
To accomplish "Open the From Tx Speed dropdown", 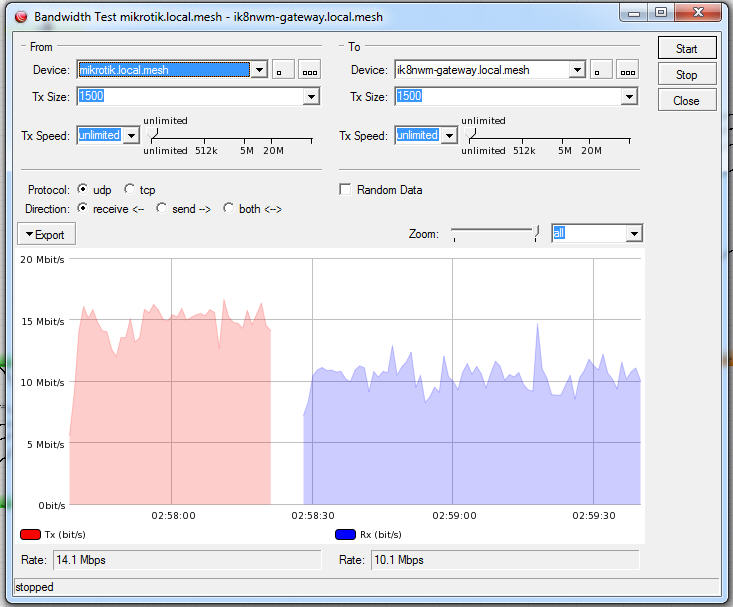I will click(132, 136).
